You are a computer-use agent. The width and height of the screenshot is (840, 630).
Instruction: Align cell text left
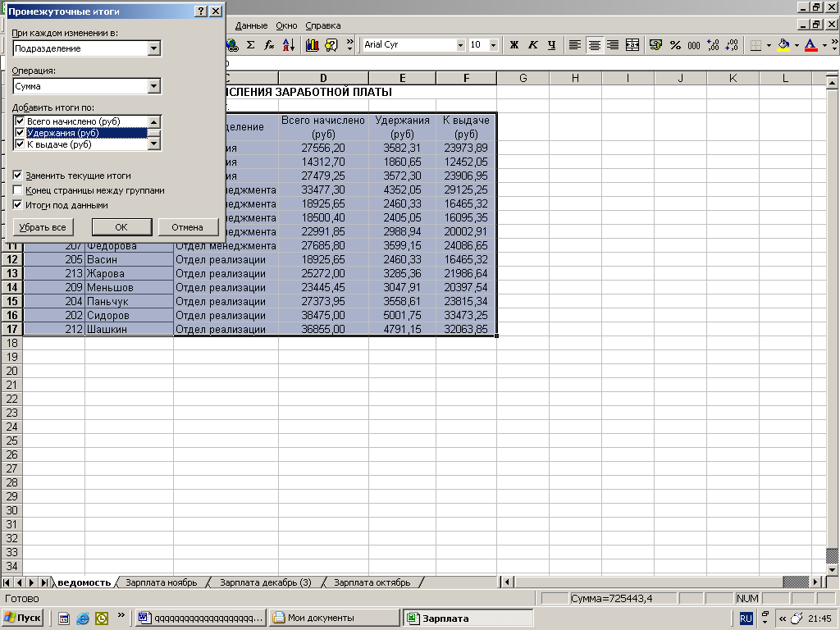click(575, 45)
